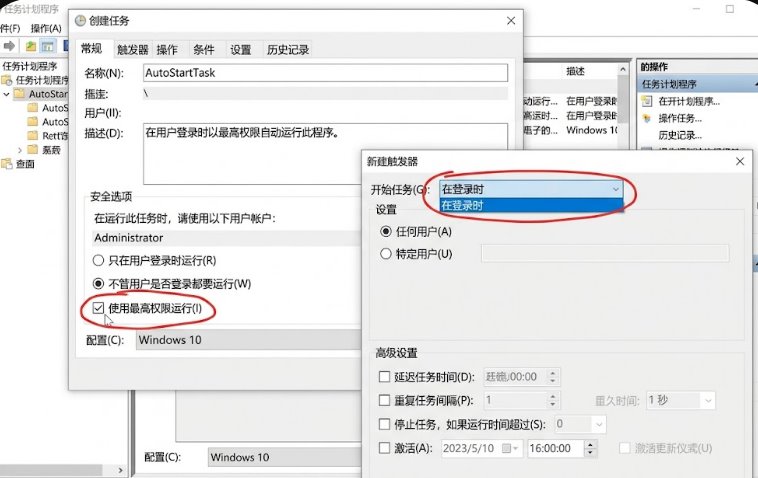Click the Administrator account text
Image resolution: width=758 pixels, height=478 pixels.
click(x=129, y=238)
